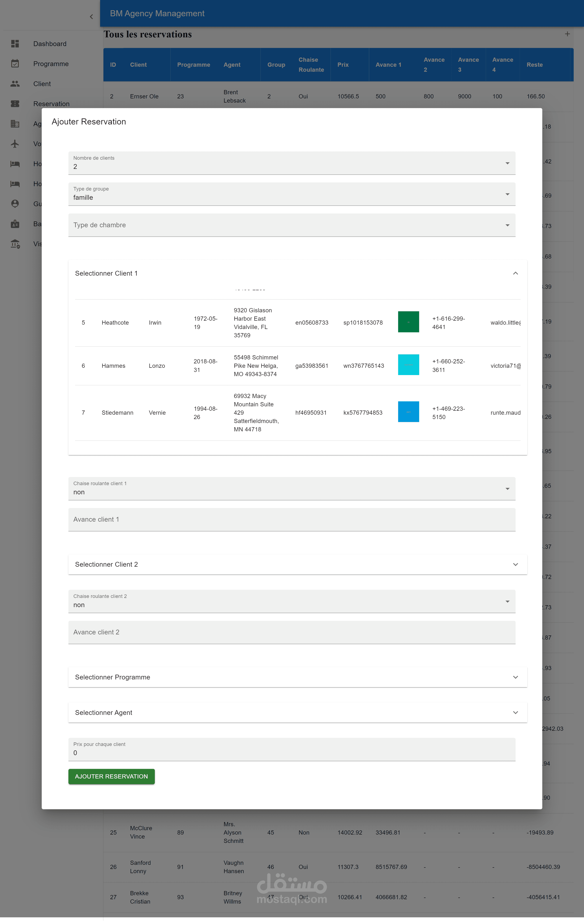Click the Client people icon
584x924 pixels.
15,84
